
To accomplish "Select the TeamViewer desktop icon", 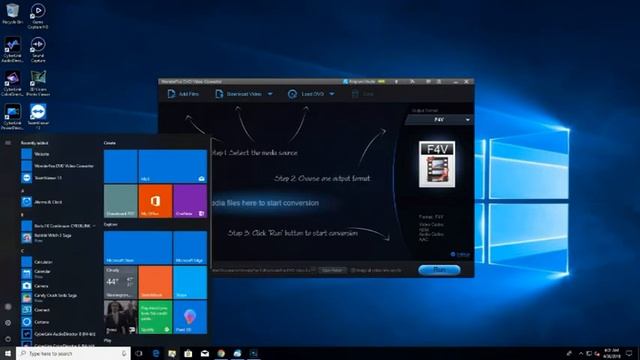I will 38,117.
